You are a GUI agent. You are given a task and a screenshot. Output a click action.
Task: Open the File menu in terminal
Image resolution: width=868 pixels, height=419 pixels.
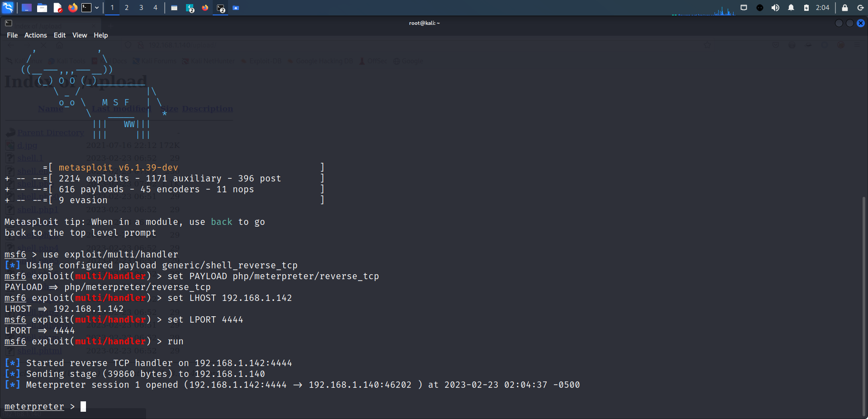point(12,35)
